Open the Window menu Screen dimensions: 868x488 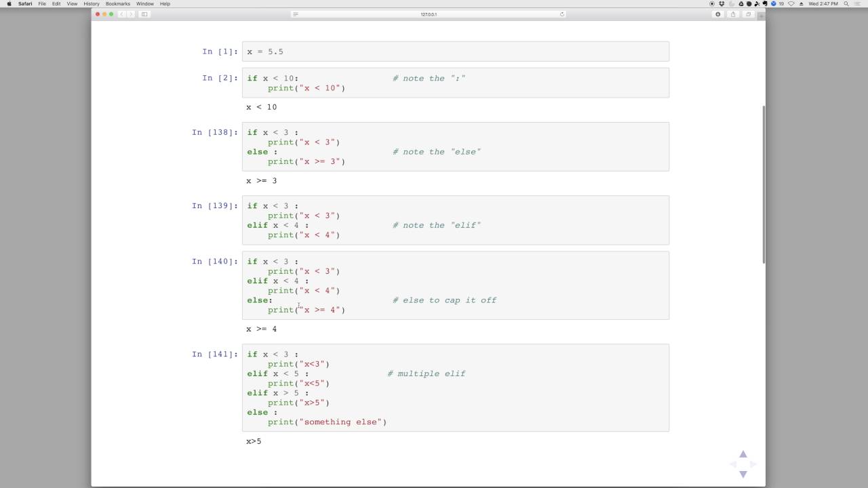145,3
